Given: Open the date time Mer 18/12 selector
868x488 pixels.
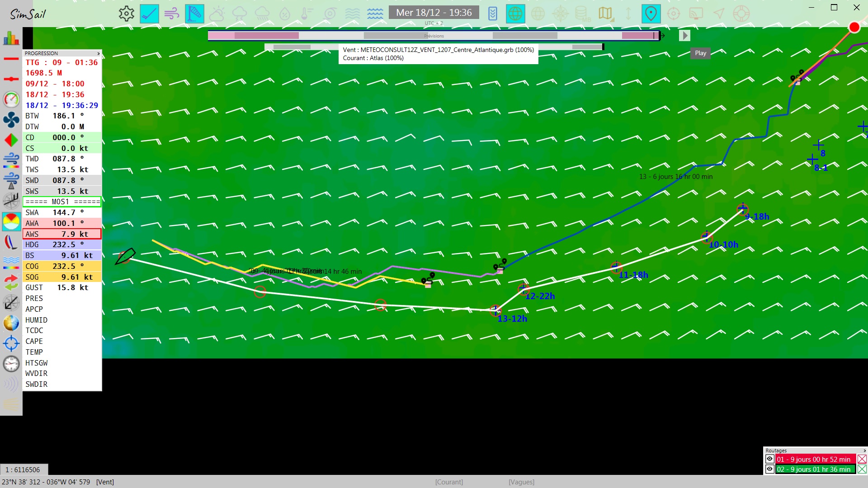Looking at the screenshot, I should [434, 13].
